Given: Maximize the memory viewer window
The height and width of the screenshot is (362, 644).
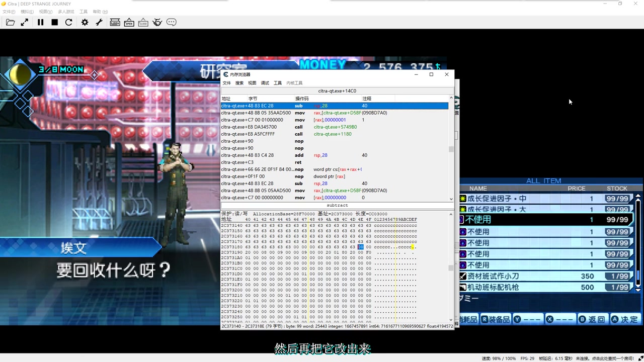Looking at the screenshot, I should pyautogui.click(x=431, y=74).
